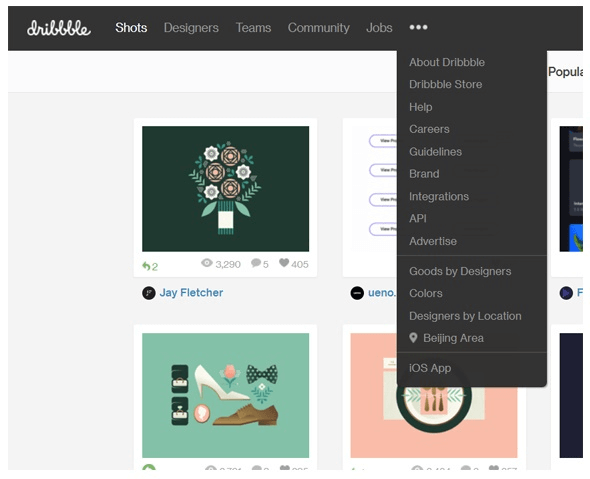Select About Dribbble in the menu

447,62
